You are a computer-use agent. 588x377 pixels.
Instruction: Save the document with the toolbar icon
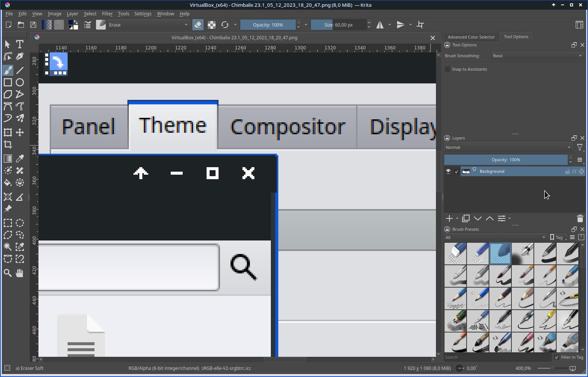click(33, 25)
